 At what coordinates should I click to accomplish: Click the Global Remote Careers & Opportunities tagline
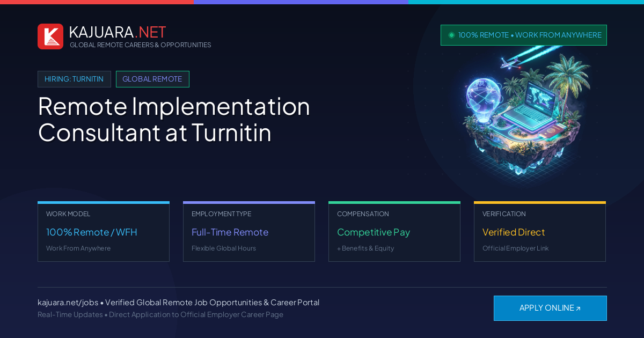tap(141, 45)
